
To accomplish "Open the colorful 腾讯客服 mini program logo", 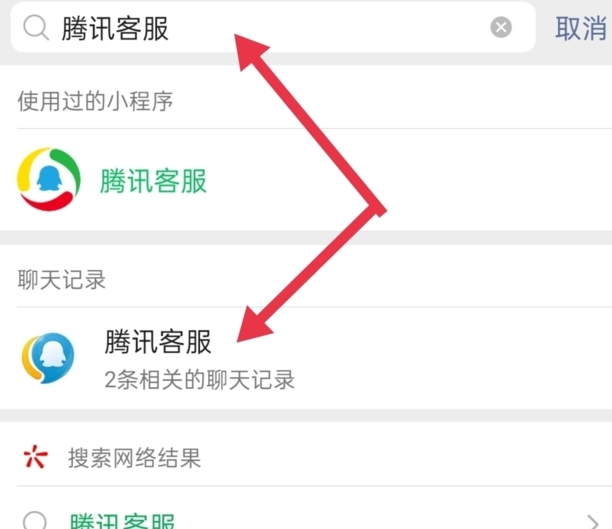I will [x=49, y=181].
